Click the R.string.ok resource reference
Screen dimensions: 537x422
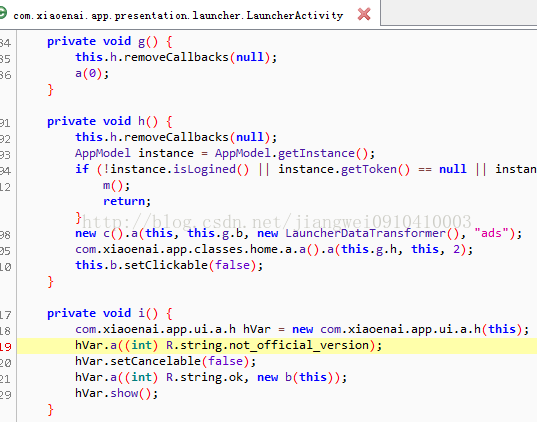(204, 377)
